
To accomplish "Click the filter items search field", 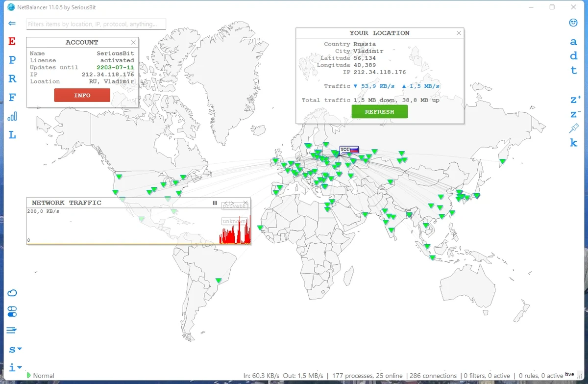I will (x=97, y=24).
